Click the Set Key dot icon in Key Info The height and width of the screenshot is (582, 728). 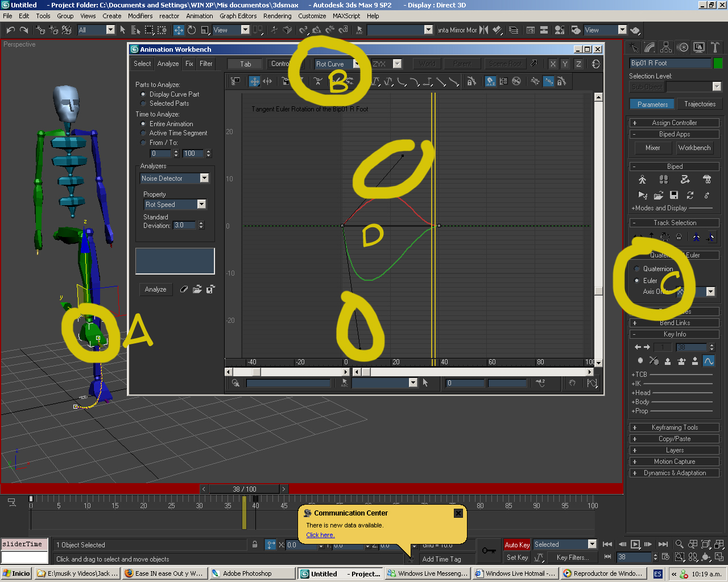coord(640,361)
